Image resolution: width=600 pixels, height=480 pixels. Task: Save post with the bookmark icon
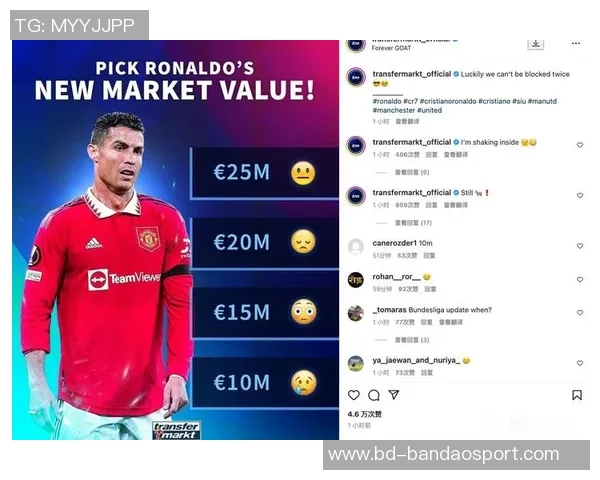pos(577,395)
